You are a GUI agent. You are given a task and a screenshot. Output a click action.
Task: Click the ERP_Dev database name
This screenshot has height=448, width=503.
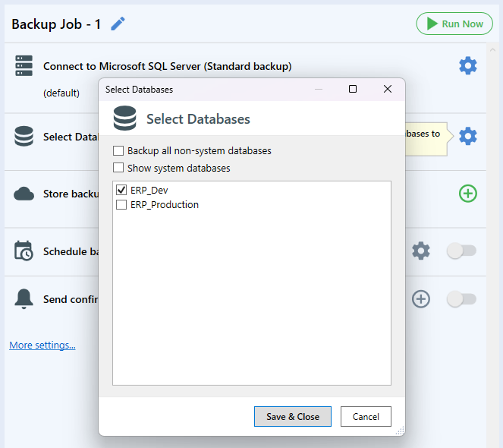(149, 190)
